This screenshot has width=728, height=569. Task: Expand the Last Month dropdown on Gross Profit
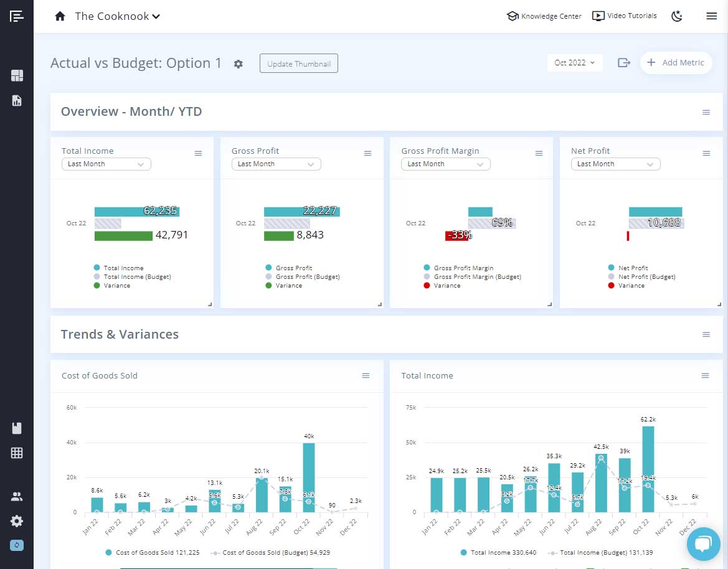coord(276,164)
